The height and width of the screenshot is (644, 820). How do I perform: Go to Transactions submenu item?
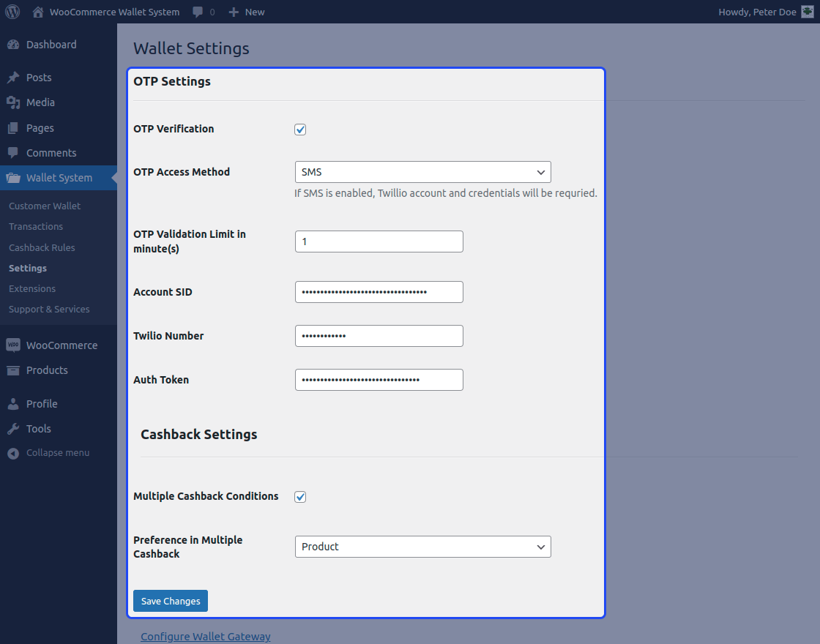point(36,226)
